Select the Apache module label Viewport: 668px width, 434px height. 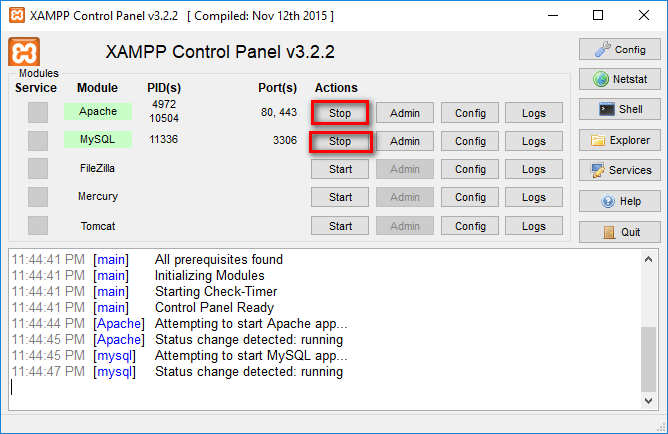(98, 111)
